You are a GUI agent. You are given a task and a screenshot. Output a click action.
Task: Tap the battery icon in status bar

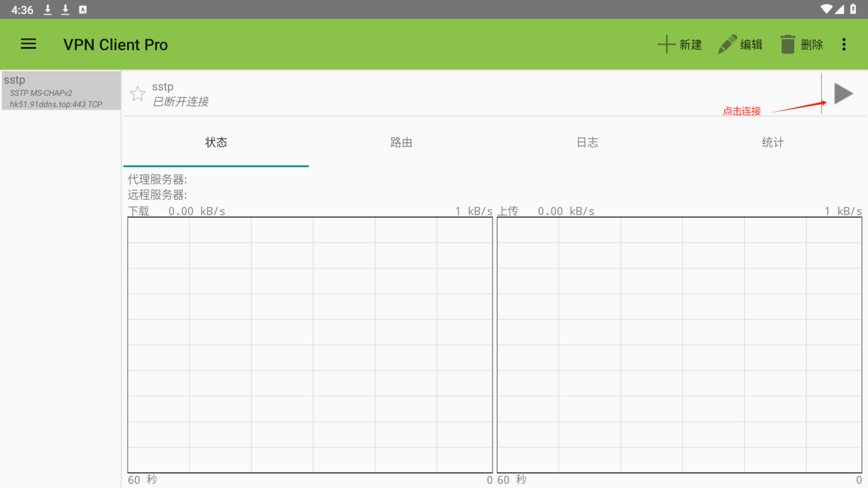[853, 9]
